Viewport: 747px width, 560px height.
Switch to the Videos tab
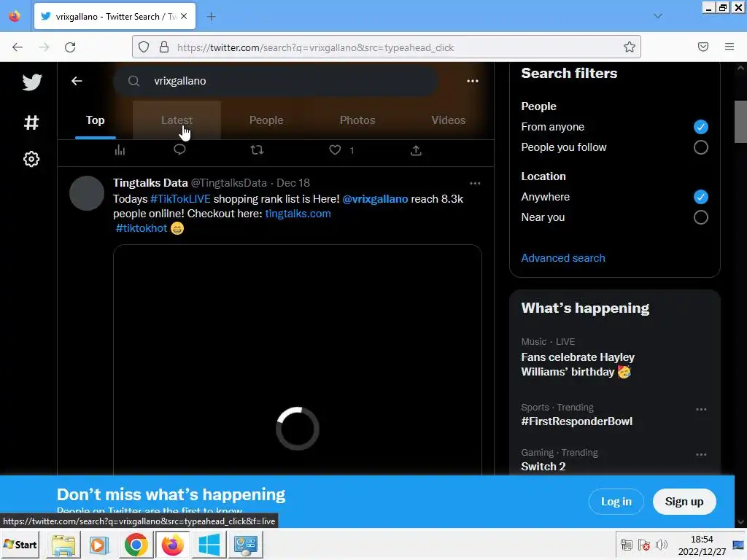tap(449, 120)
